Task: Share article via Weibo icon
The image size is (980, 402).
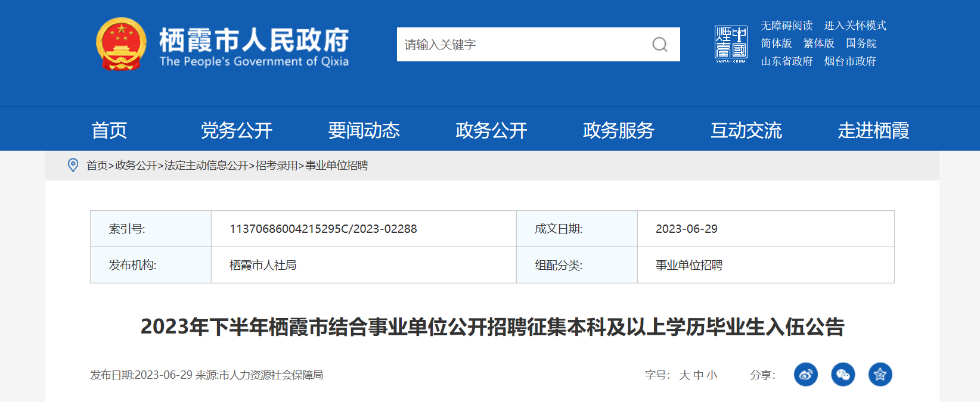Action: pos(805,375)
